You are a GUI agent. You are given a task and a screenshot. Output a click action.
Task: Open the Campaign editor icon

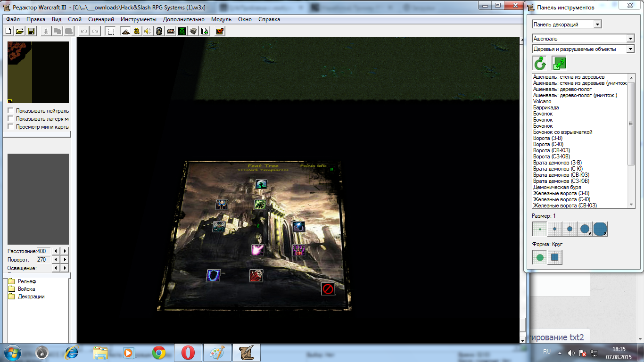(x=170, y=31)
